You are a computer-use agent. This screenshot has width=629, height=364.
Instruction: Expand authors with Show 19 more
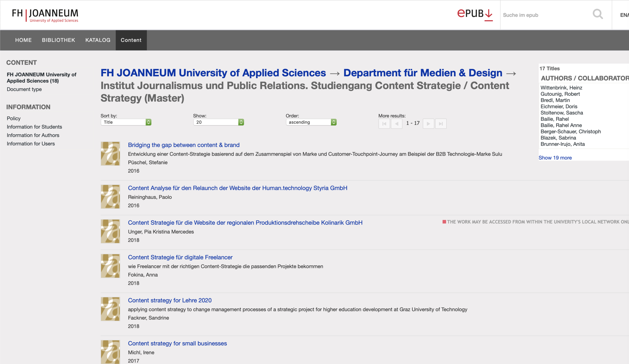point(555,158)
